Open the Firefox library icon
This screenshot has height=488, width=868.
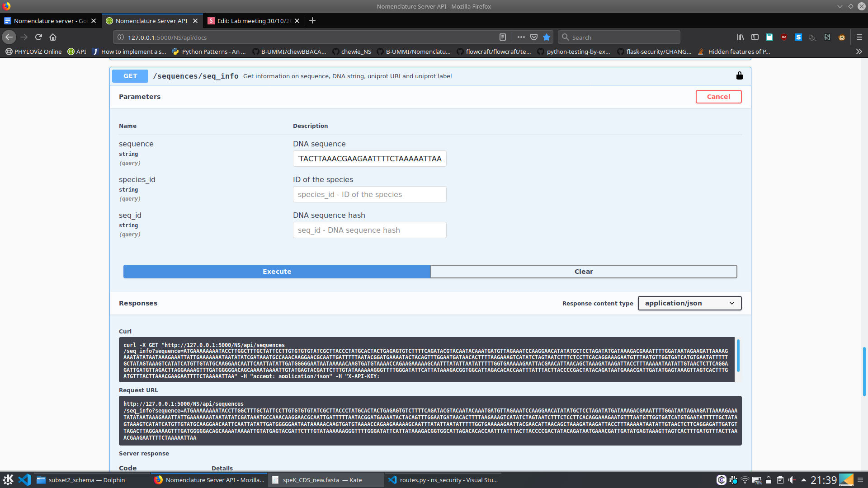pyautogui.click(x=741, y=38)
